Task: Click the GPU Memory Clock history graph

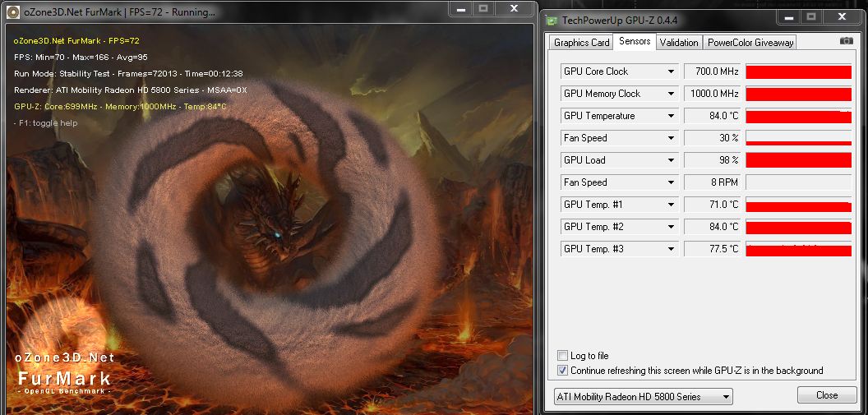Action: pyautogui.click(x=798, y=94)
